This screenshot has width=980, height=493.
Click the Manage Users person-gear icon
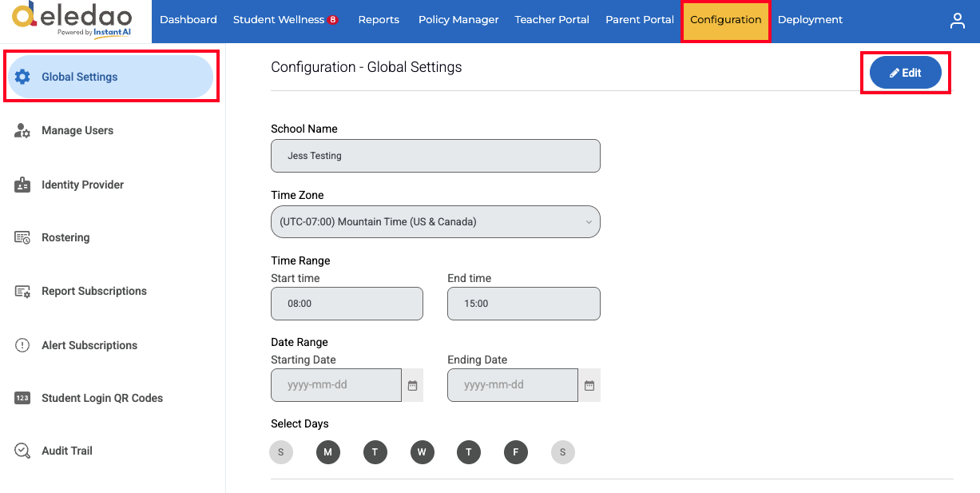[x=22, y=130]
